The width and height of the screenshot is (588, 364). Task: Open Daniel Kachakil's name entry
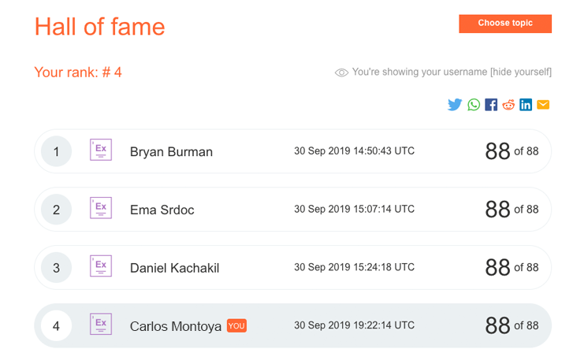174,268
